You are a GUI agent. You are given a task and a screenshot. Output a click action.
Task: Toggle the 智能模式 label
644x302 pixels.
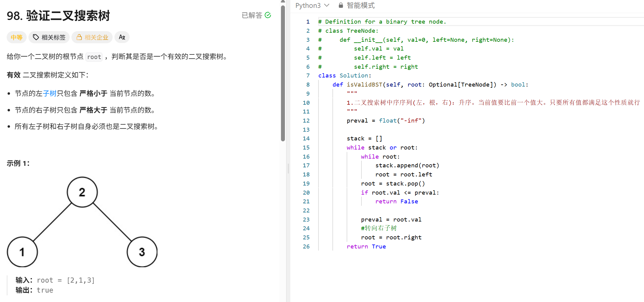360,5
